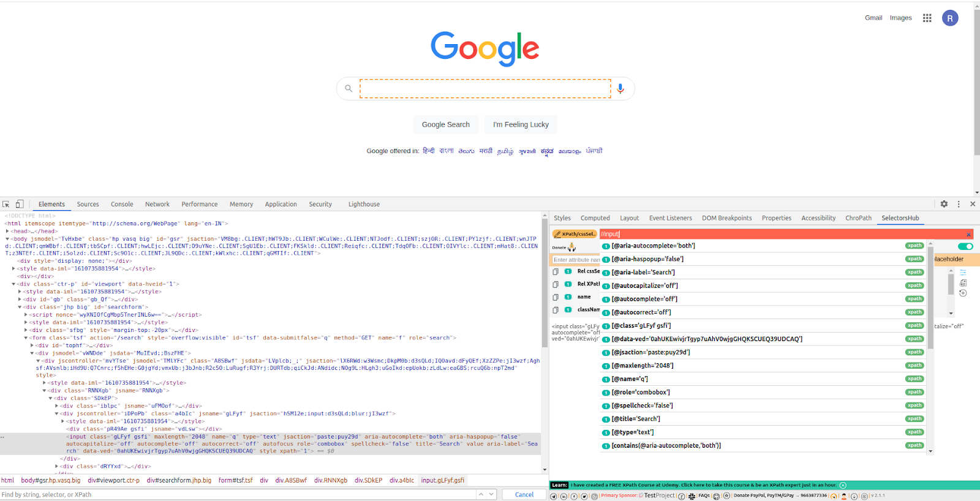Clear the //input selector with the blue X
980x501 pixels.
968,234
